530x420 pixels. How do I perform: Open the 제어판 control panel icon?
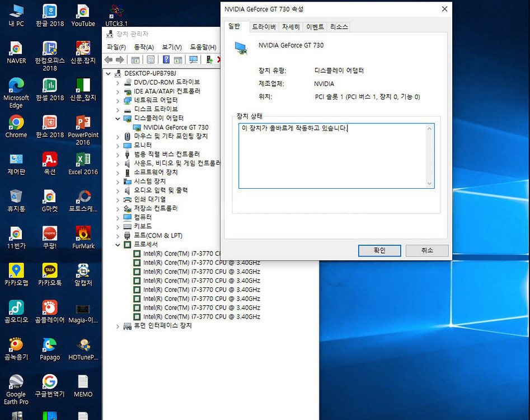tap(16, 164)
